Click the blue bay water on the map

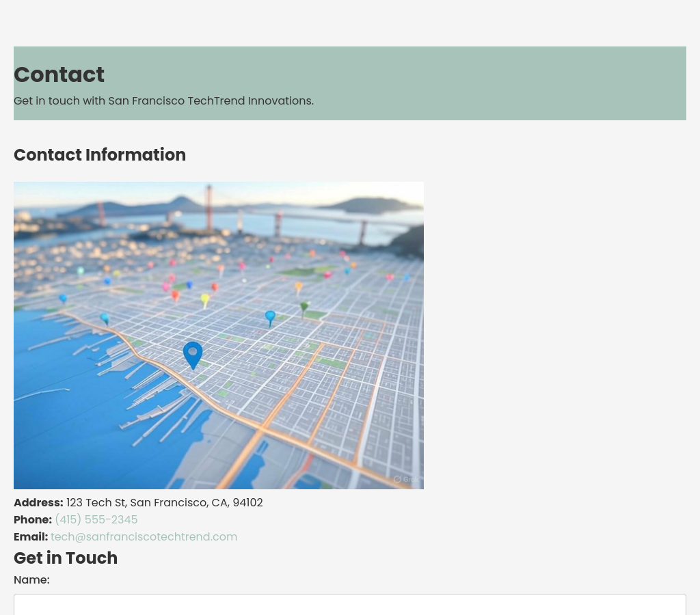point(68,424)
